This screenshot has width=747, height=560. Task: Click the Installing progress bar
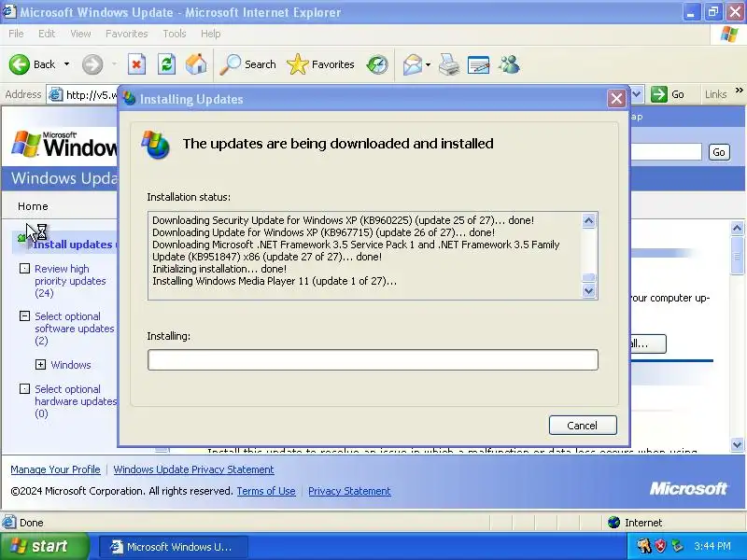pyautogui.click(x=373, y=359)
